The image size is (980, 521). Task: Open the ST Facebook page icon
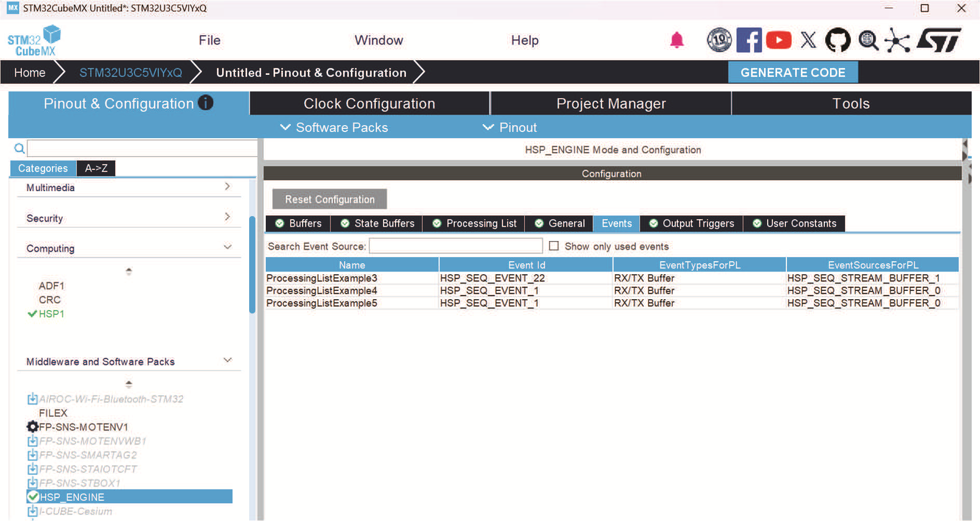pyautogui.click(x=749, y=40)
